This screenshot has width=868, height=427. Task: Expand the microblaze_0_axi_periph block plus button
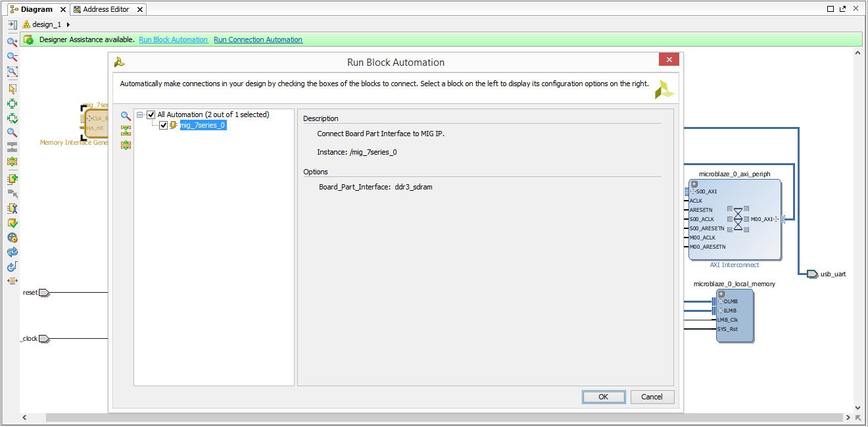tap(694, 184)
